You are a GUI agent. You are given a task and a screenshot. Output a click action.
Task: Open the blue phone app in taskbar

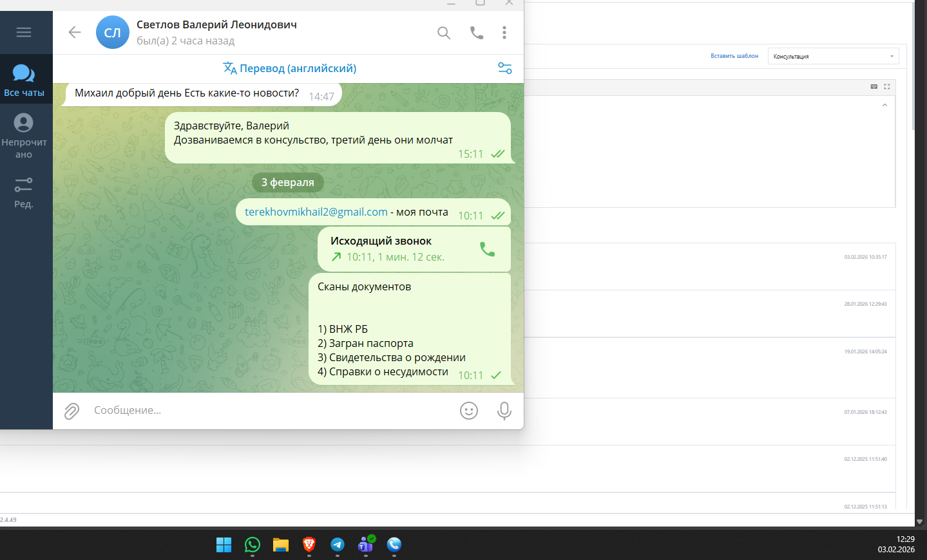tap(394, 545)
